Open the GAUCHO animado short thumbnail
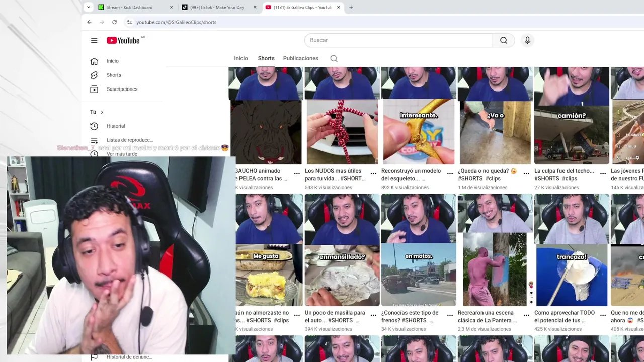Viewport: 644px width, 362px height. (266, 116)
